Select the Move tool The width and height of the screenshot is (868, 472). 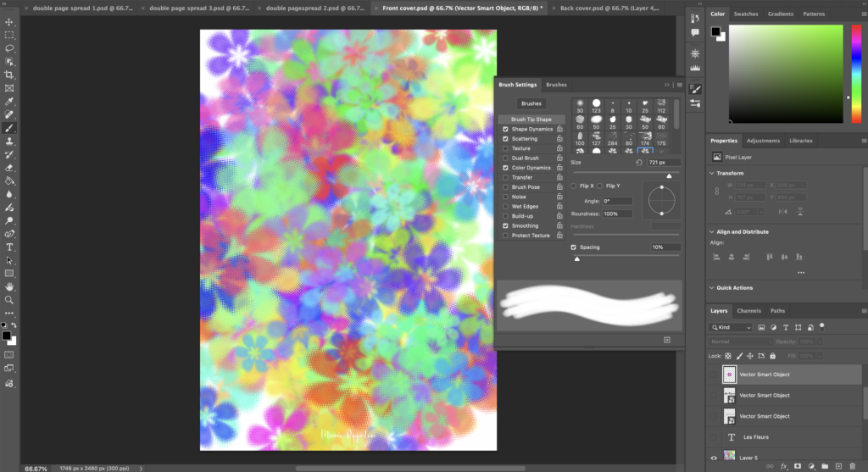pos(9,22)
